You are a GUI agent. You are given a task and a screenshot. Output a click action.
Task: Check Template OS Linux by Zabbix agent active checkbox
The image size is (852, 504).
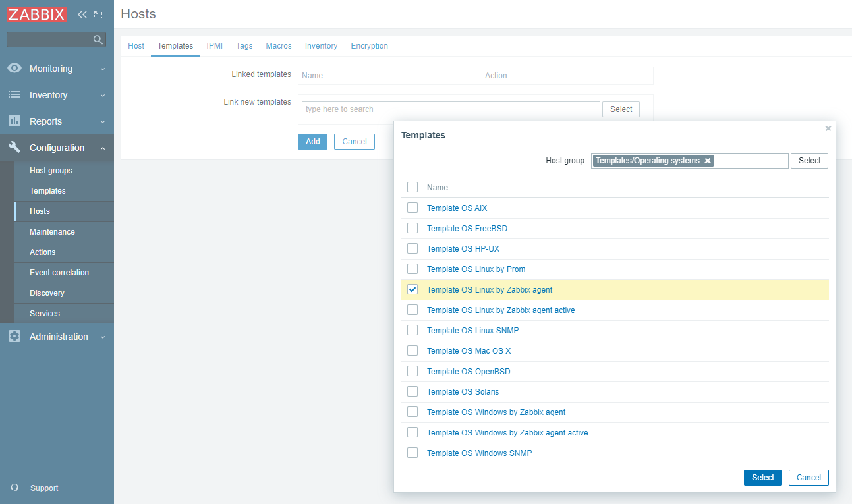coord(412,310)
